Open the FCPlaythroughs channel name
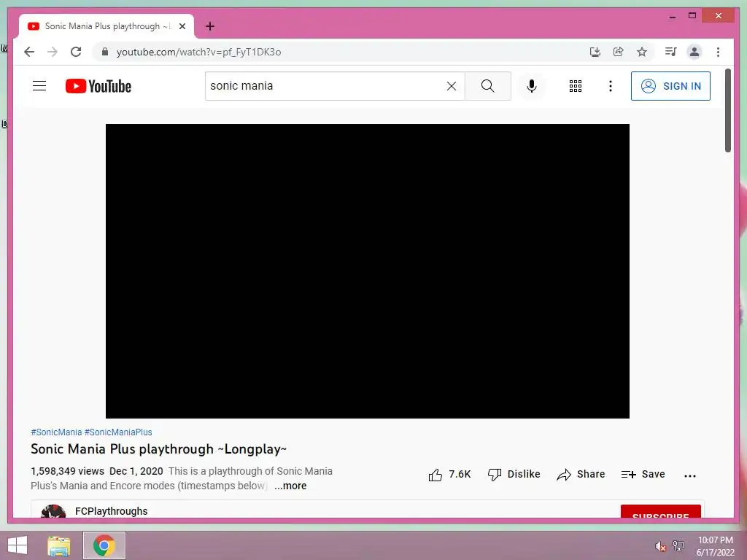Screen dimensions: 747x560 pyautogui.click(x=112, y=511)
